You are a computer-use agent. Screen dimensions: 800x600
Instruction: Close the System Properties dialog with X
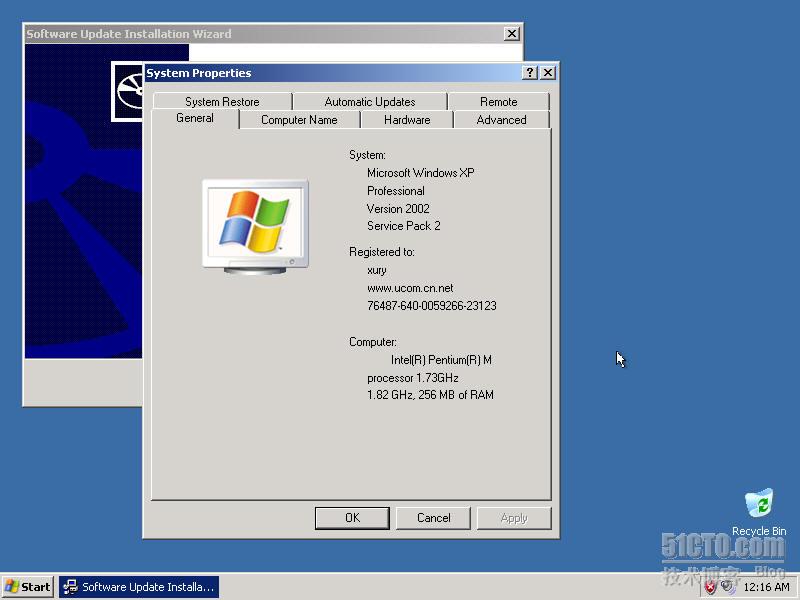(548, 72)
